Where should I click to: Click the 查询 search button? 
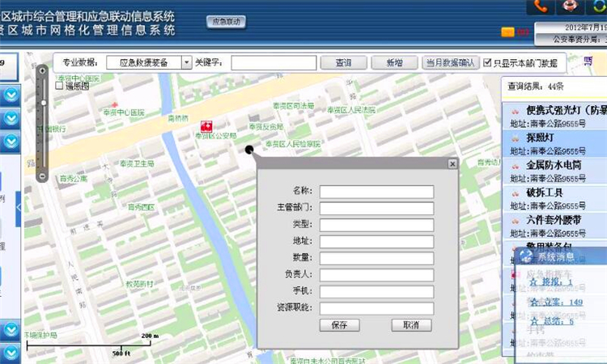(343, 62)
